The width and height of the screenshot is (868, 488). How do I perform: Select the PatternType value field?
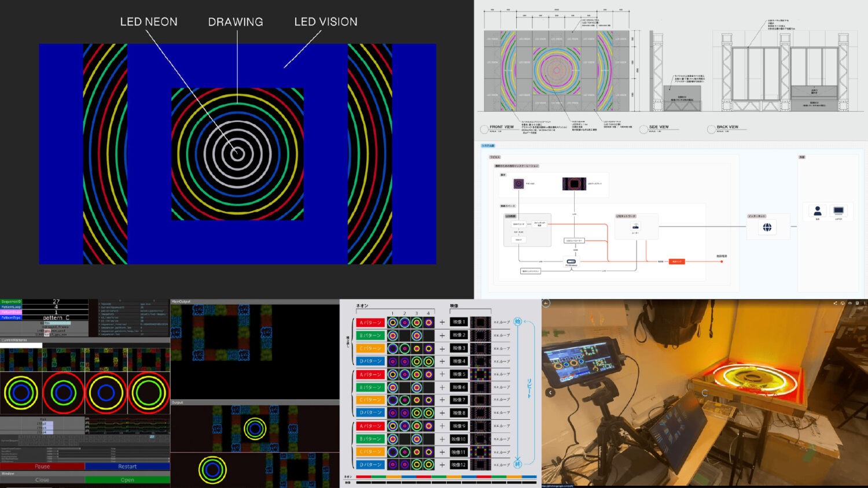click(x=56, y=317)
